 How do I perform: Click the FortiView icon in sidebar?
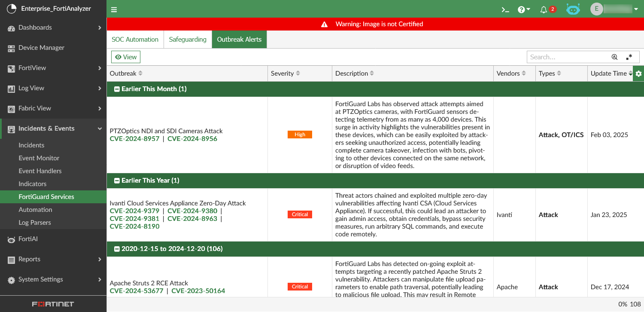(x=12, y=68)
